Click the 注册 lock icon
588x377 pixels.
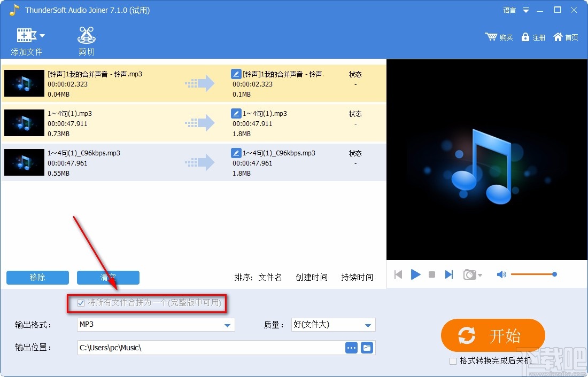coord(527,37)
